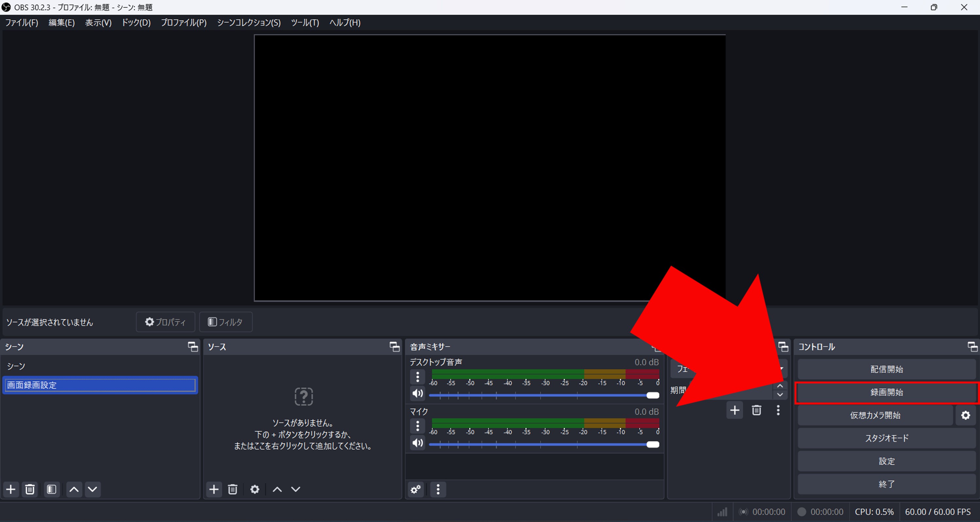The image size is (980, 522).
Task: Open advanced audio properties gear icon
Action: click(416, 489)
